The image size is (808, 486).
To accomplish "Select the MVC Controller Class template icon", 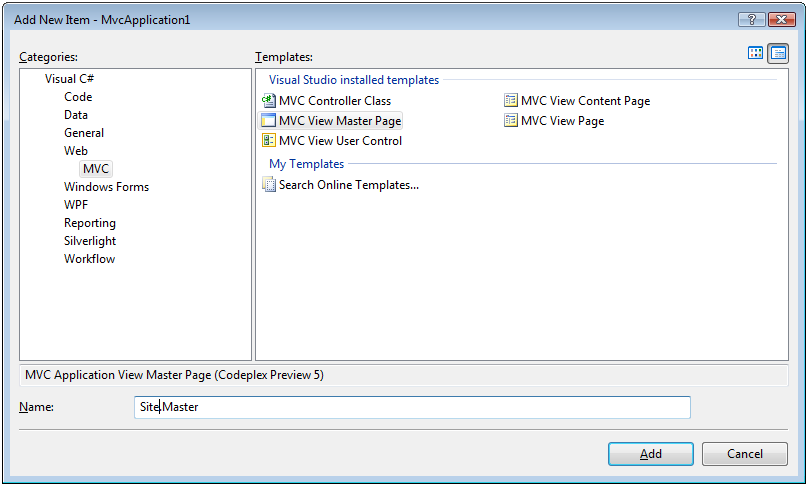I will click(x=268, y=101).
